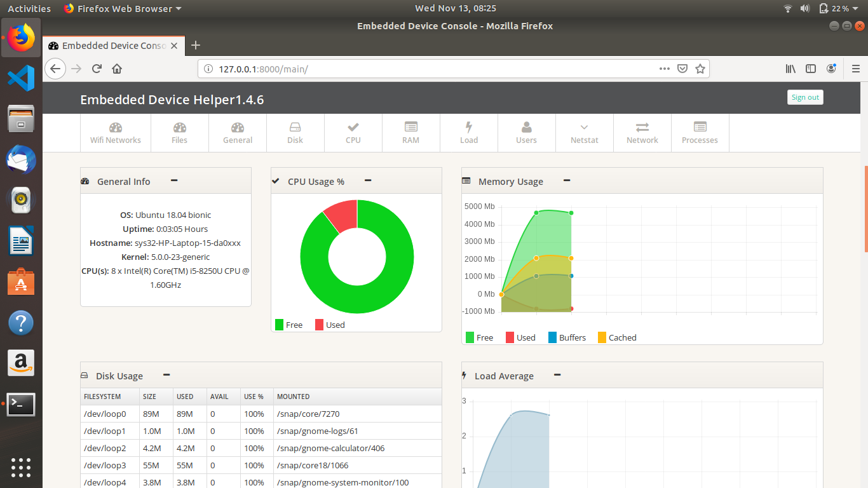
Task: Click the browser Forward button
Action: coord(77,69)
